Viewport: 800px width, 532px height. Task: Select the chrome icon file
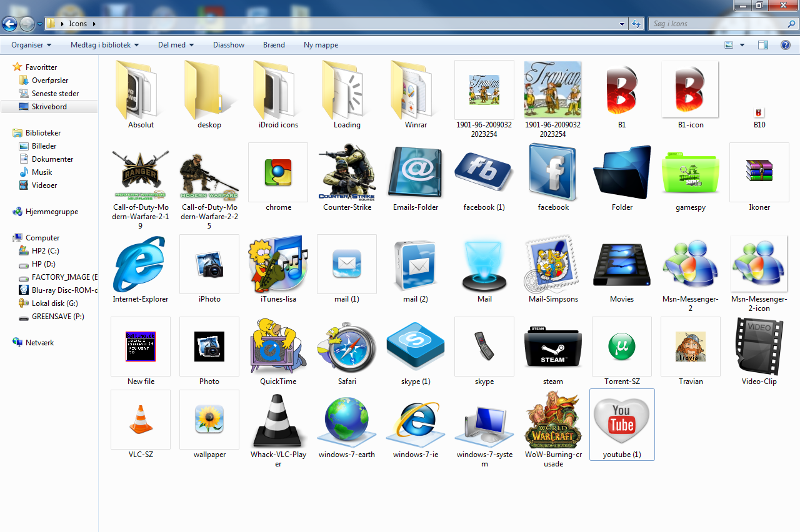pos(278,172)
